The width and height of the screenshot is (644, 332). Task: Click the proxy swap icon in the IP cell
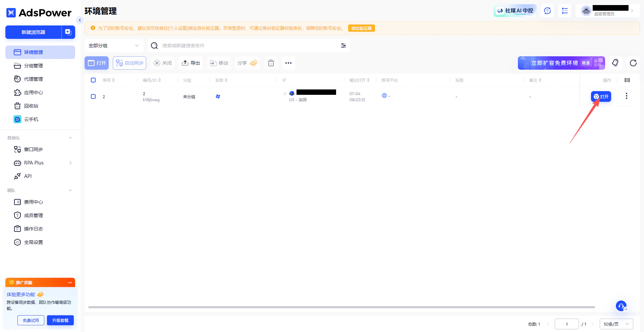pos(285,93)
